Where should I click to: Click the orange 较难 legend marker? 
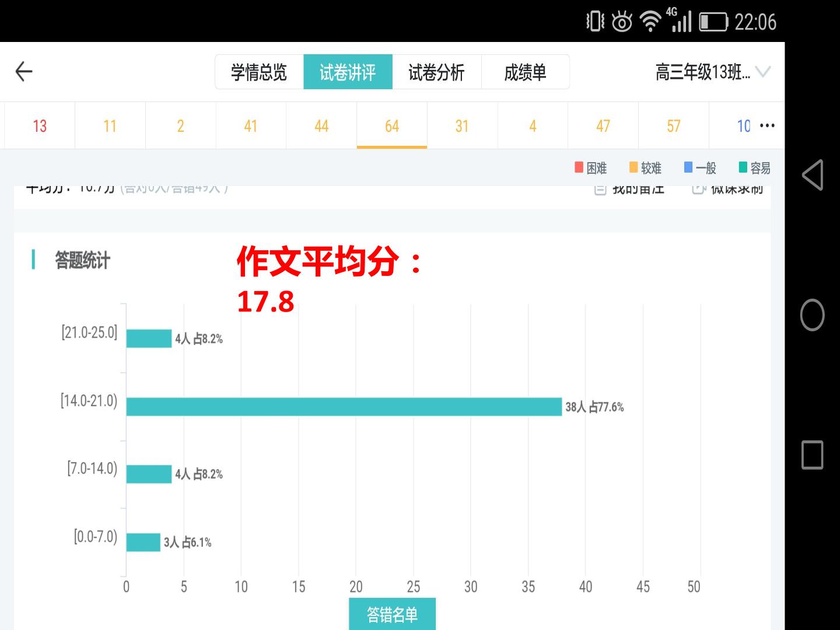pyautogui.click(x=633, y=167)
